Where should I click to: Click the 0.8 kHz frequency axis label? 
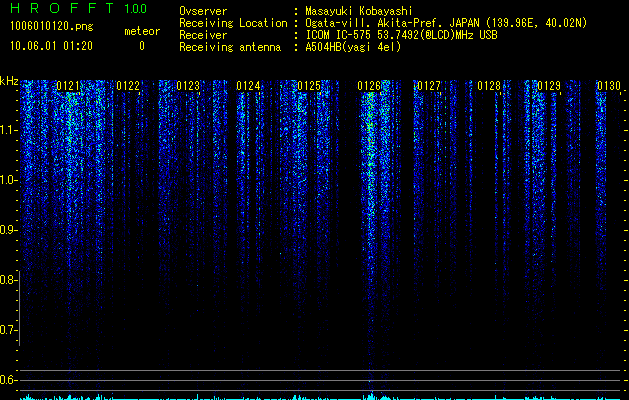8,280
